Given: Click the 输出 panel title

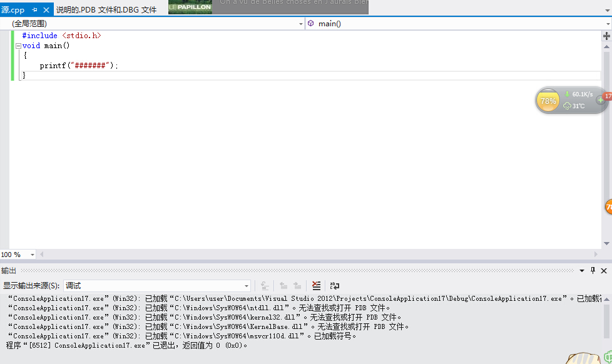Looking at the screenshot, I should (9, 270).
